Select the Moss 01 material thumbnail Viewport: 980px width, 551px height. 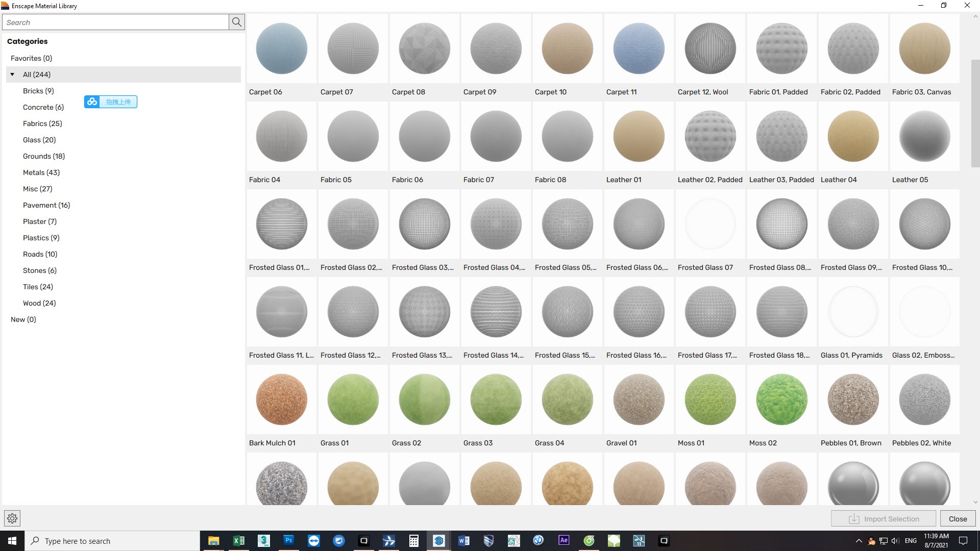coord(710,399)
